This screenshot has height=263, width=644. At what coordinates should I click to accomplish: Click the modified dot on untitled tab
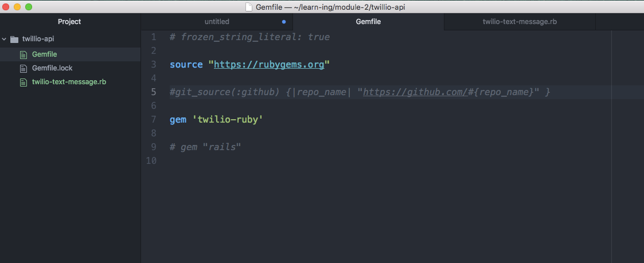click(x=284, y=22)
